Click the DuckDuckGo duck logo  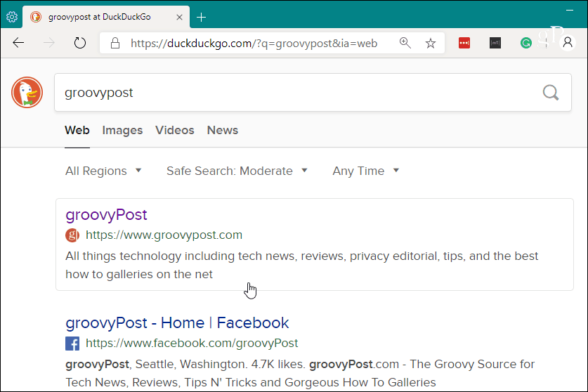27,92
